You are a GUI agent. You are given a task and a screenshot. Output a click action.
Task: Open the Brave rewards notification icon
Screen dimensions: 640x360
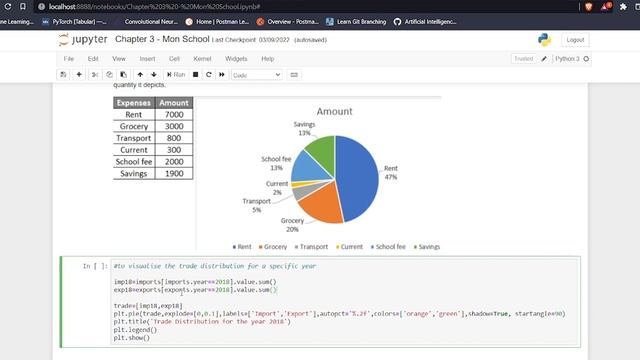[x=606, y=7]
